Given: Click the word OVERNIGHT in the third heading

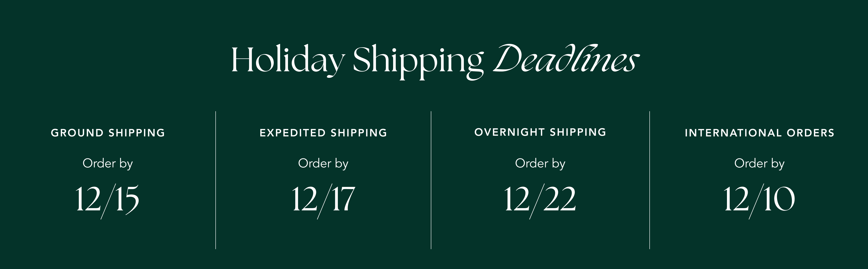Looking at the screenshot, I should (x=509, y=132).
